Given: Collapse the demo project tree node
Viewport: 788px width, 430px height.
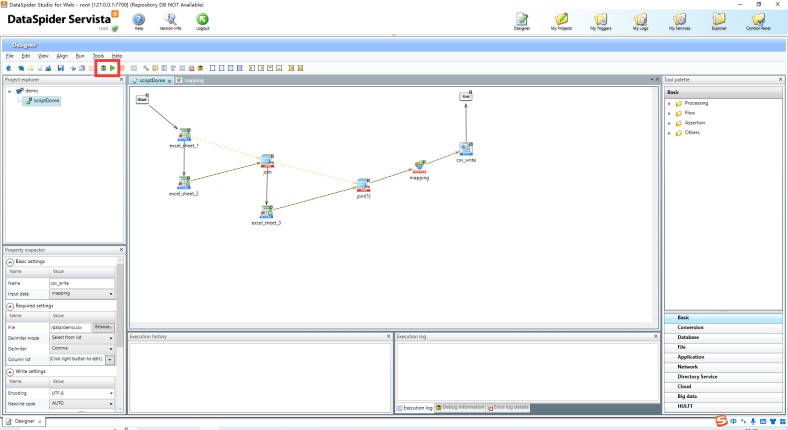Looking at the screenshot, I should coord(10,91).
